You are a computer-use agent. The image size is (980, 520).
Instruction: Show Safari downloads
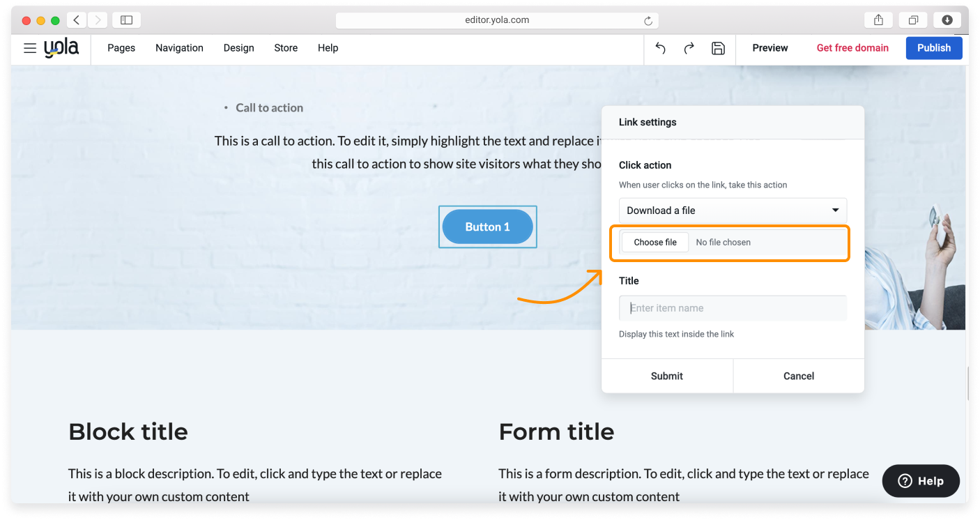[947, 20]
